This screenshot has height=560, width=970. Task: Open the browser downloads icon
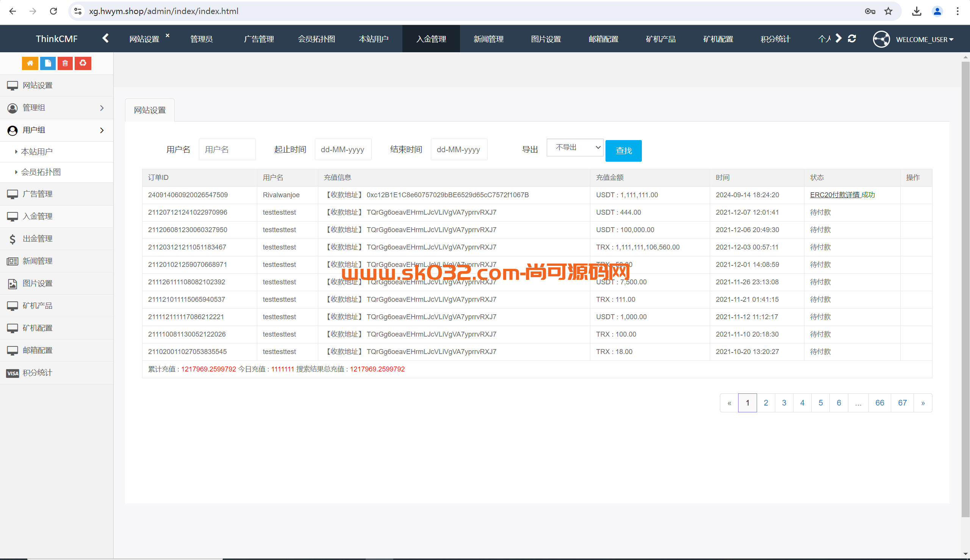917,11
